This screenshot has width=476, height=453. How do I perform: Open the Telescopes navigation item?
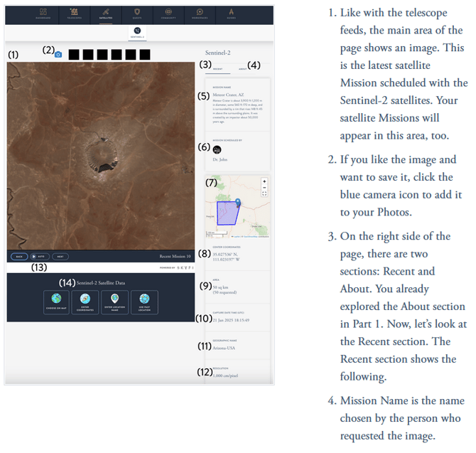[74, 14]
